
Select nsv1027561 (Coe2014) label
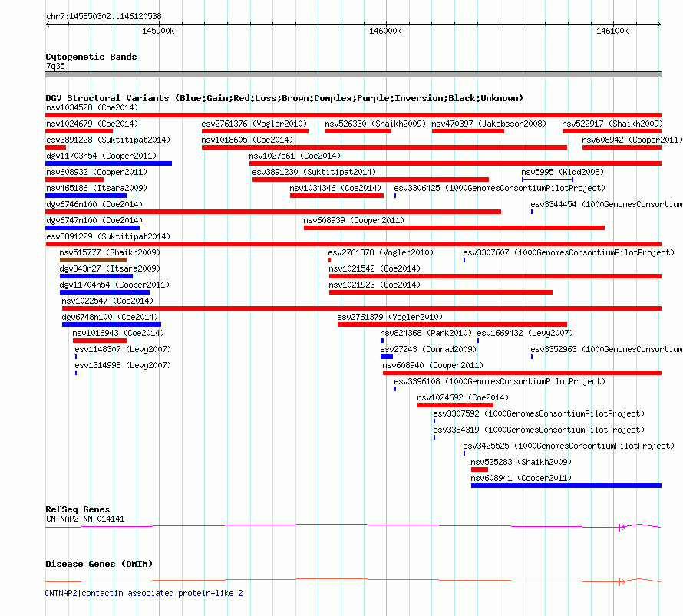click(295, 156)
